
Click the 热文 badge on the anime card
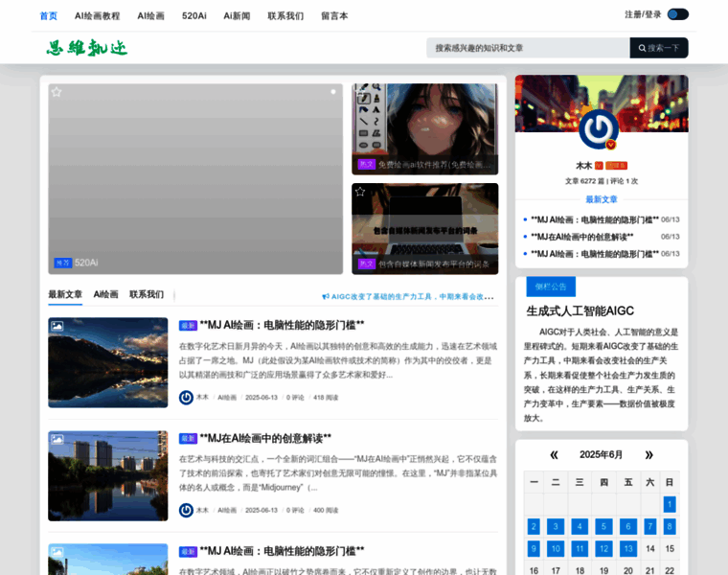click(366, 165)
